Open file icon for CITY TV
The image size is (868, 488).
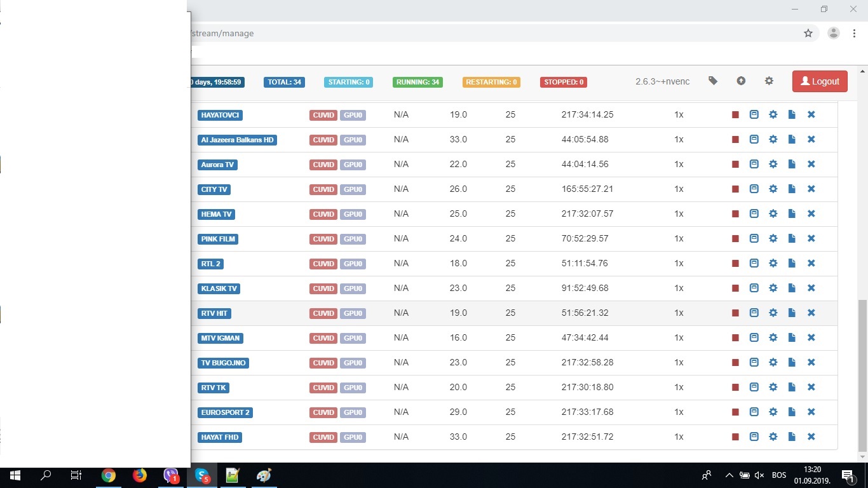(792, 189)
